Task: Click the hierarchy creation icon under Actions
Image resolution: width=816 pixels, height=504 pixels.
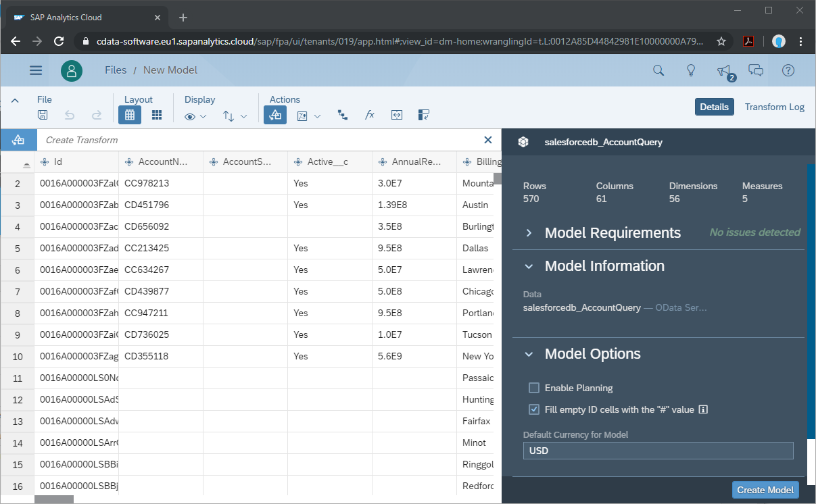Action: coord(342,115)
